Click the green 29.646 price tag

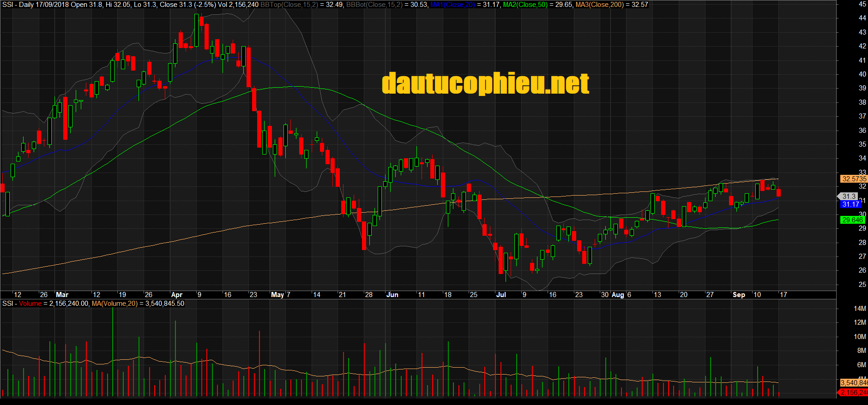(852, 220)
